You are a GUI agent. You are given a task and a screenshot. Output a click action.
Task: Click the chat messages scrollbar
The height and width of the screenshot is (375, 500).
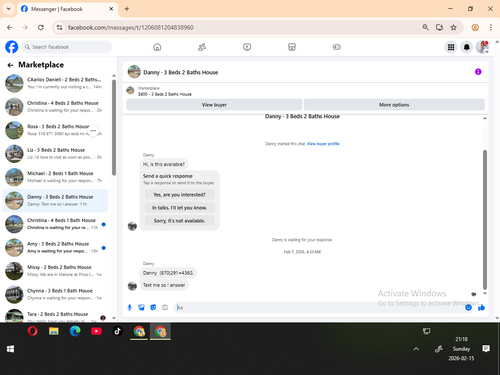click(x=485, y=220)
